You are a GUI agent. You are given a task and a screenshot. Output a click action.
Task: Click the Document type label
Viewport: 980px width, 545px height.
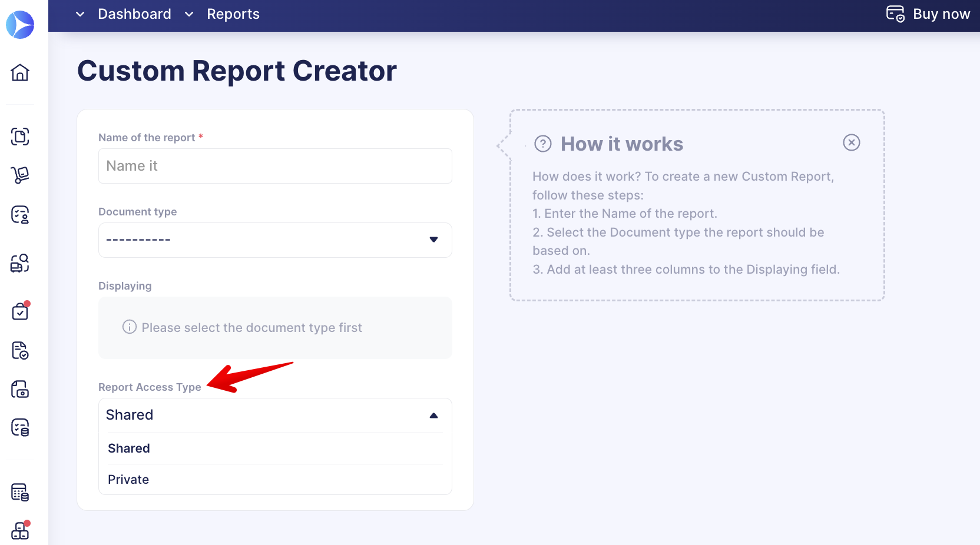137,212
